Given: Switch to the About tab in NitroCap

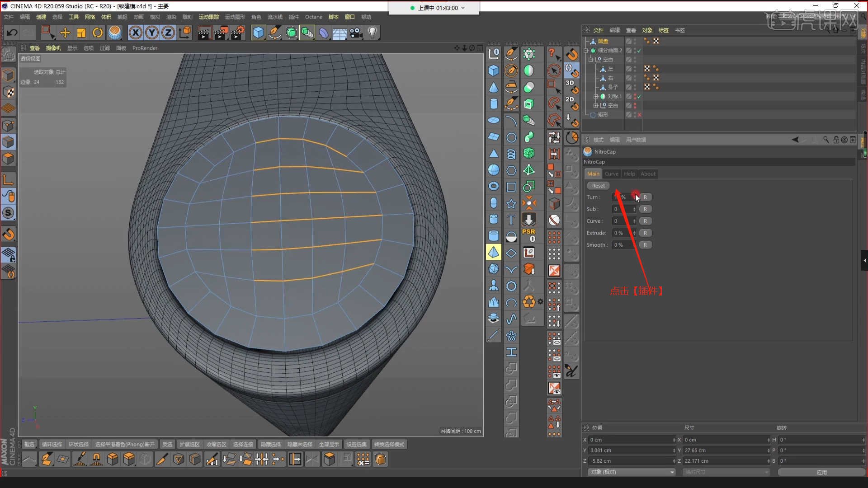Looking at the screenshot, I should (648, 174).
